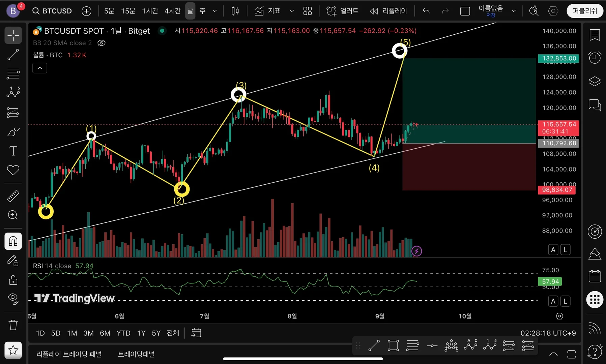Click the BTCUSD symbol search field
Screen dimensions: 606x364
(x=52, y=11)
